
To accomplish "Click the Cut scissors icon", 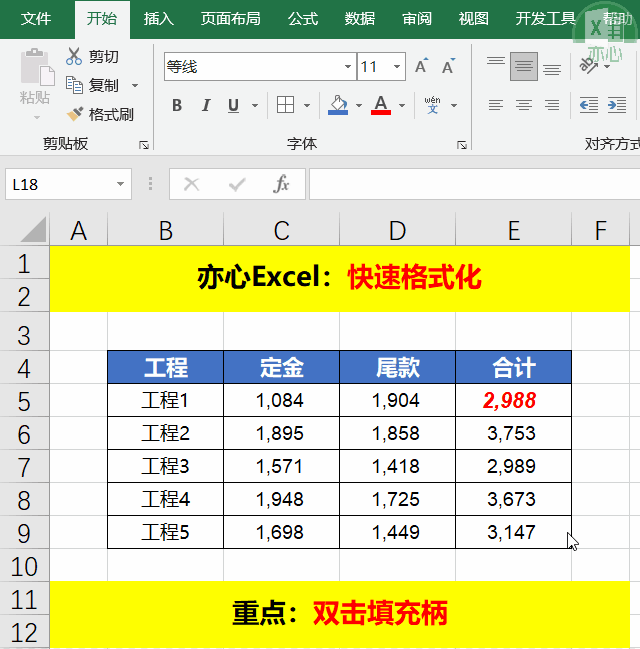I will tap(74, 56).
